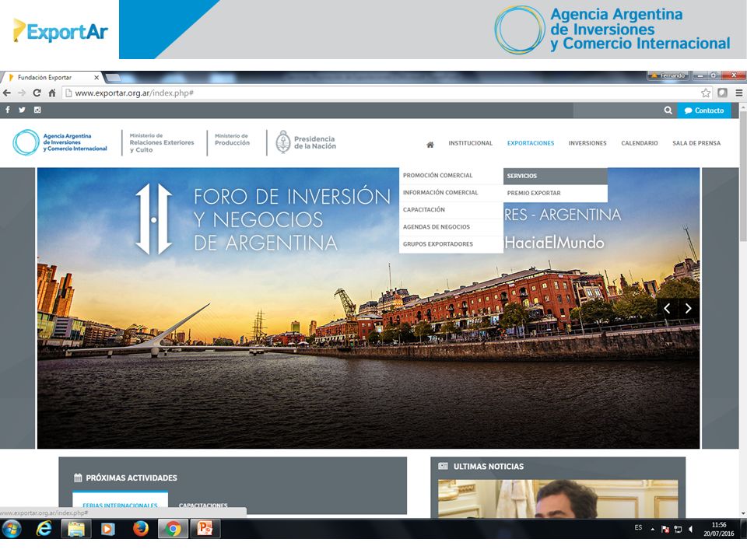The image size is (747, 560).
Task: Show previous slide with left chevron
Action: click(668, 309)
